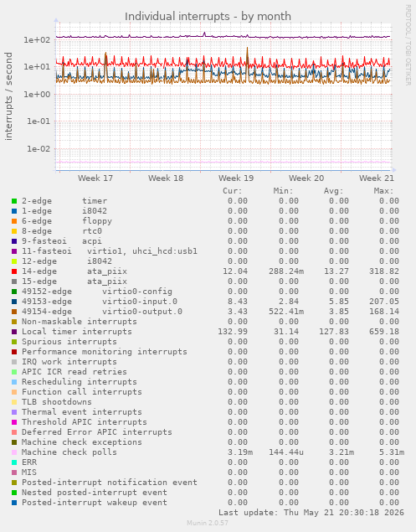
Task: Click the Week 19 axis label
Action: 236,178
